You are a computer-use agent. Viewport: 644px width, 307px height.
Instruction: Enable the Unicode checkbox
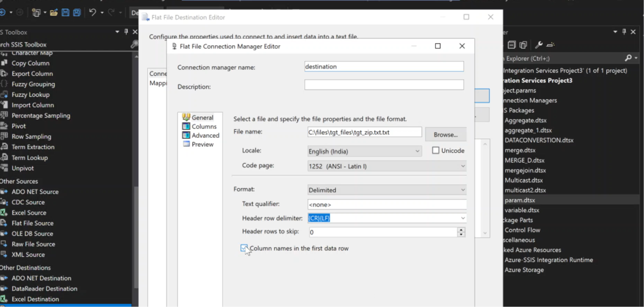(436, 150)
